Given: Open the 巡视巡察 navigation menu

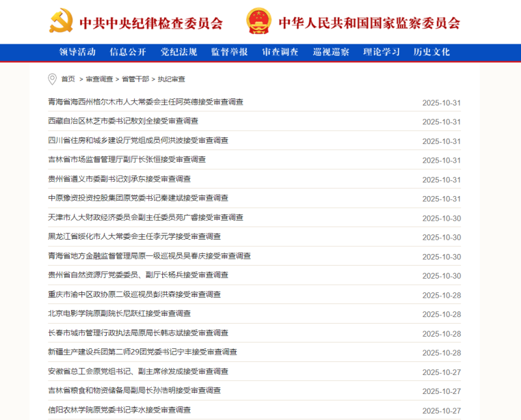Looking at the screenshot, I should click(332, 52).
